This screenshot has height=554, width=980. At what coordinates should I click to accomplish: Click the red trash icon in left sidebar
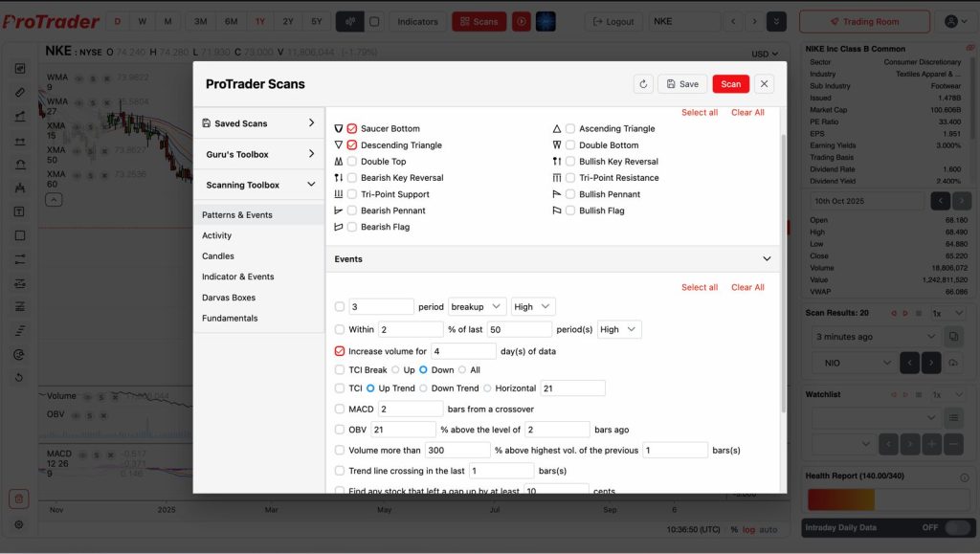click(x=19, y=499)
